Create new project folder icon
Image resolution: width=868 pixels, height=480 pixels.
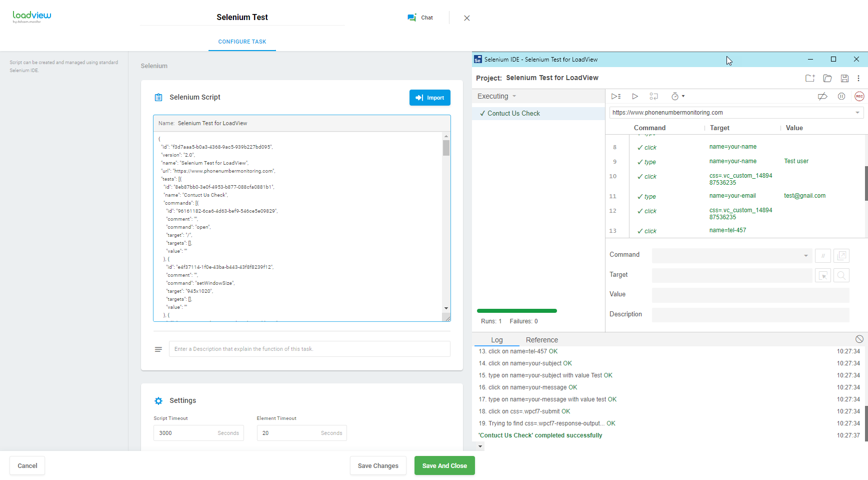810,78
